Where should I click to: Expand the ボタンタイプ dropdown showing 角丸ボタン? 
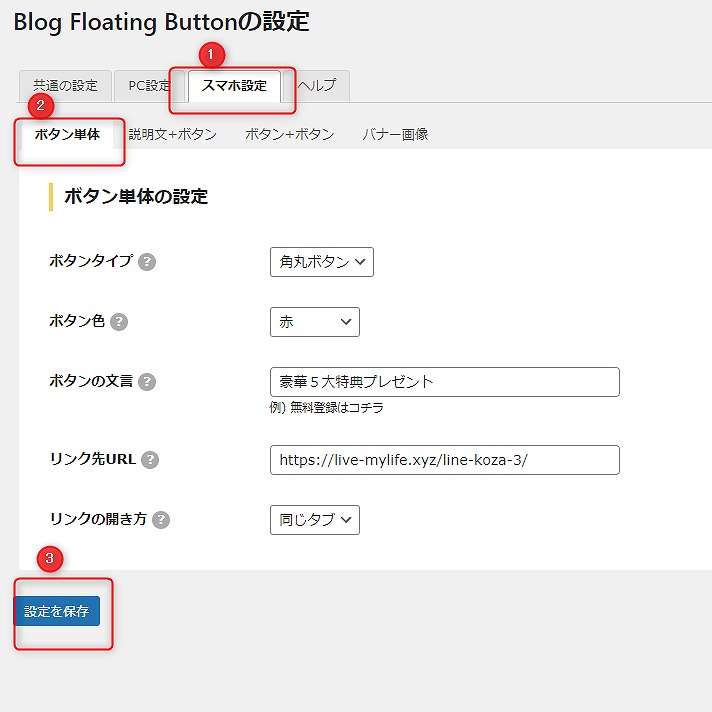pos(321,262)
